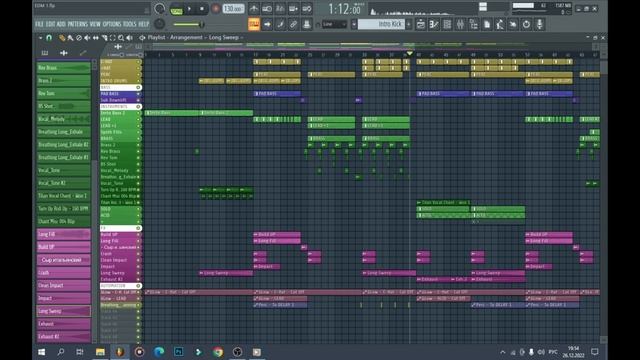The image size is (640, 360).
Task: Open the FILE menu
Action: coord(39,24)
